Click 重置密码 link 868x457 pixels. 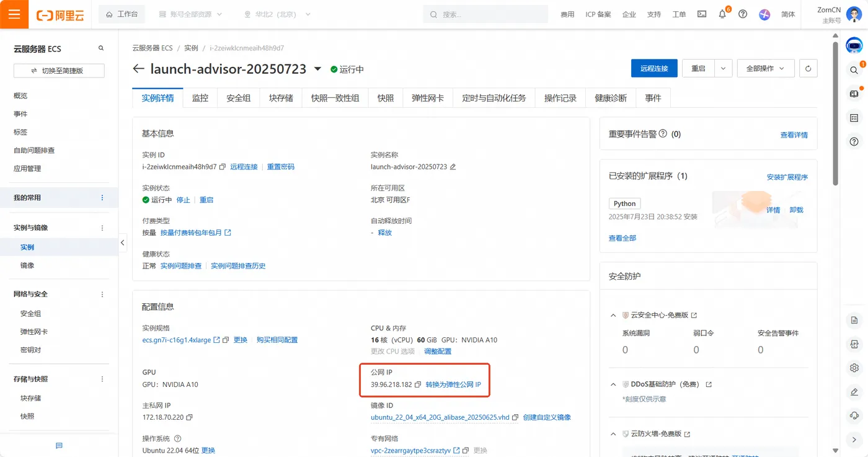pos(281,167)
